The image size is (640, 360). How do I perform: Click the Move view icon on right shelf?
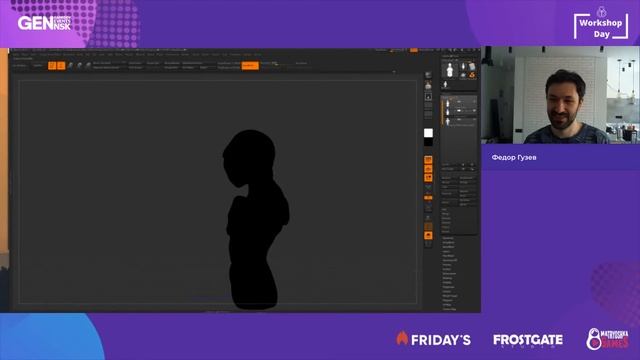428,218
